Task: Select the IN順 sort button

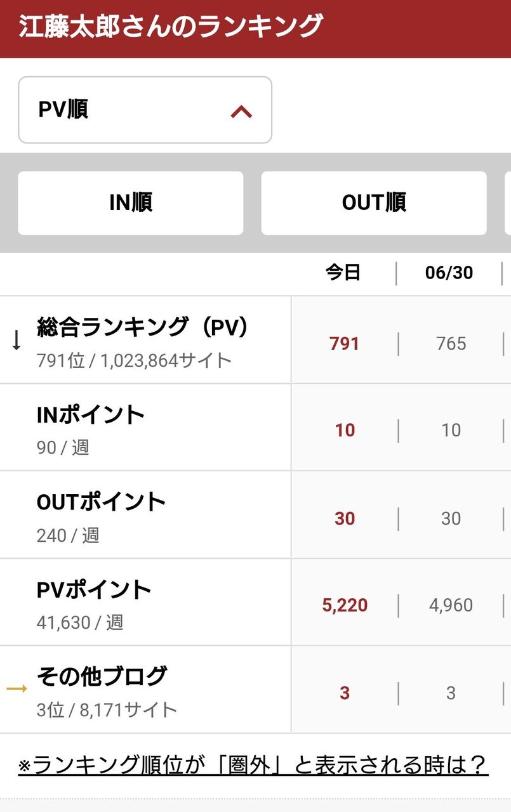Action: tap(131, 203)
